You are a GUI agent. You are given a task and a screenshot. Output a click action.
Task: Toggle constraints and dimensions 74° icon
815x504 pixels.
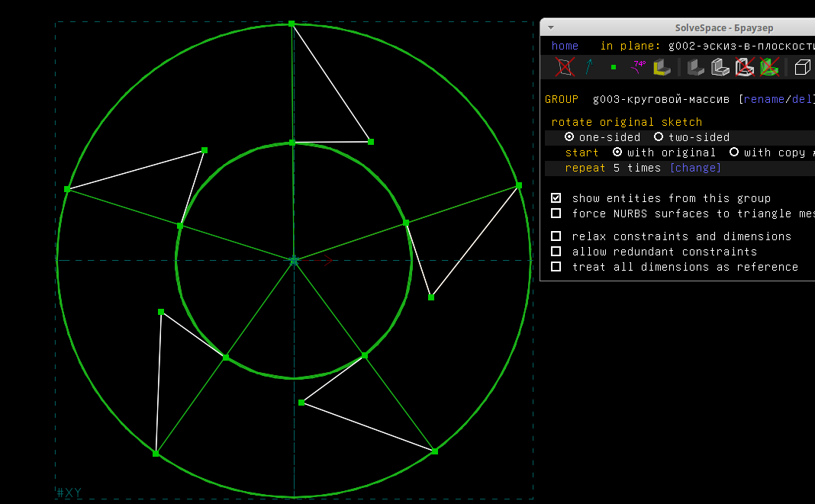point(638,67)
